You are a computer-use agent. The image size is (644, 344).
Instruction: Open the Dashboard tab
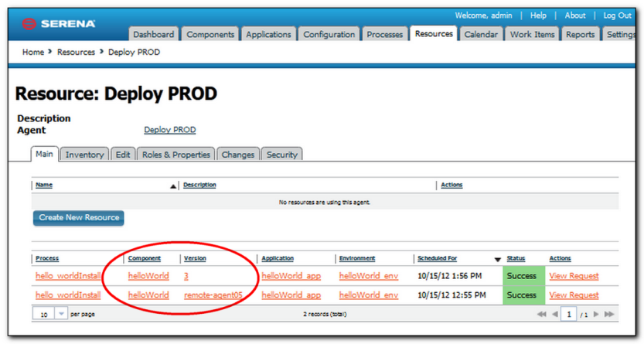(x=154, y=35)
